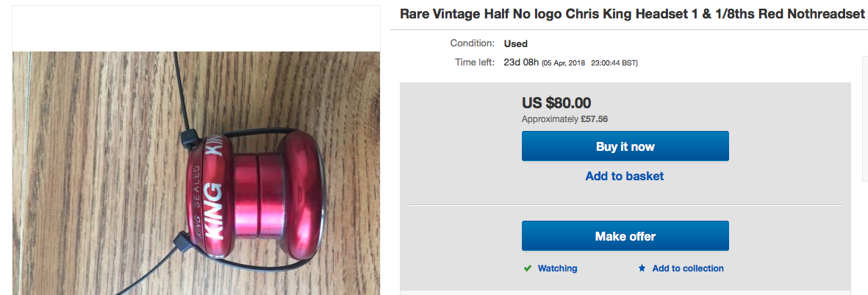Click the Used condition value
Viewport: 868px width, 295px height.
(516, 43)
